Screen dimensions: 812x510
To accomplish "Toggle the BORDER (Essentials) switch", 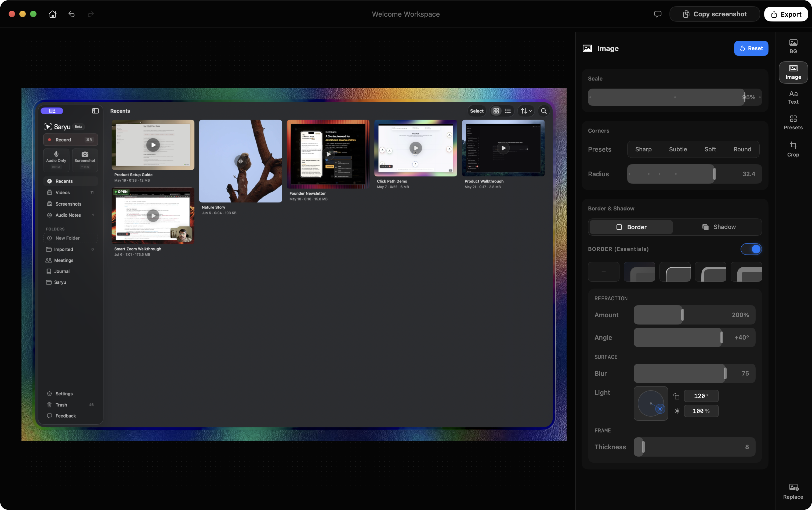I will point(751,249).
